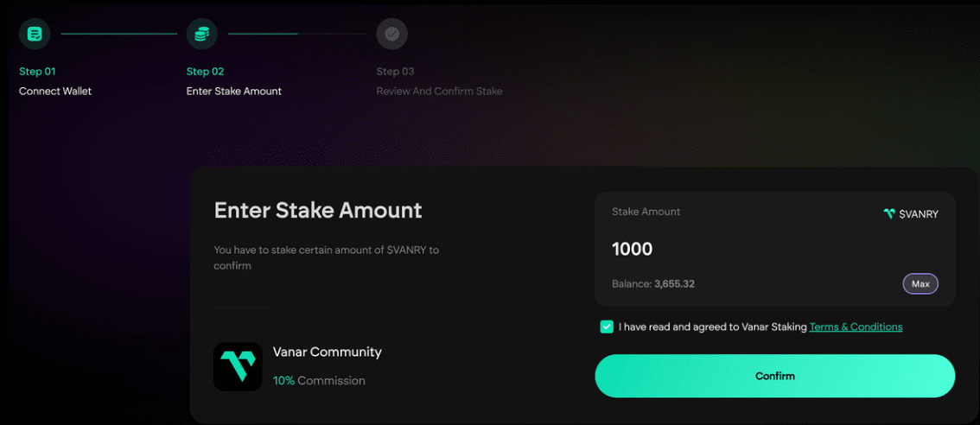This screenshot has height=425, width=980.
Task: Select the Enter Stake Amount step label
Action: click(233, 91)
